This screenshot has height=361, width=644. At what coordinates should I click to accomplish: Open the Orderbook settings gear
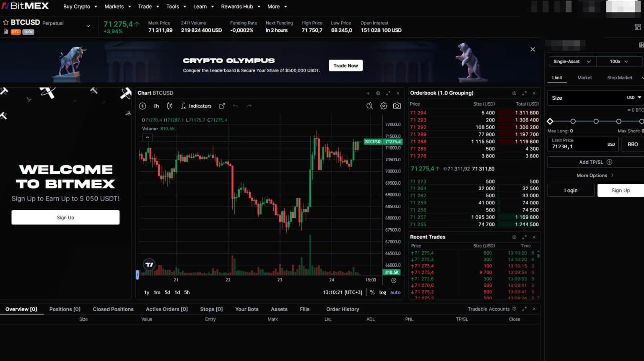tap(514, 93)
